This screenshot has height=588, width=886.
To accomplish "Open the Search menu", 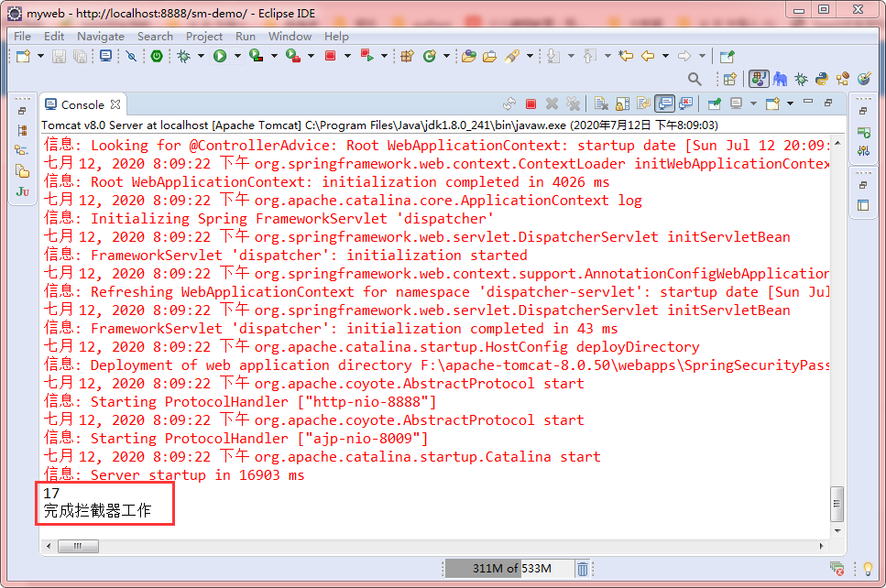I will (x=155, y=36).
